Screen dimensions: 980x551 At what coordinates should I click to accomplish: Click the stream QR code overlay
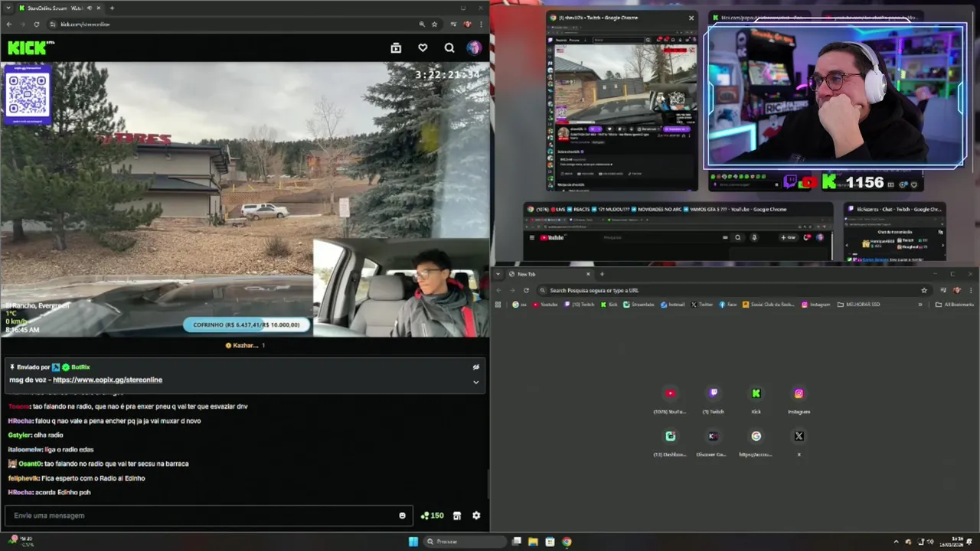pyautogui.click(x=28, y=95)
